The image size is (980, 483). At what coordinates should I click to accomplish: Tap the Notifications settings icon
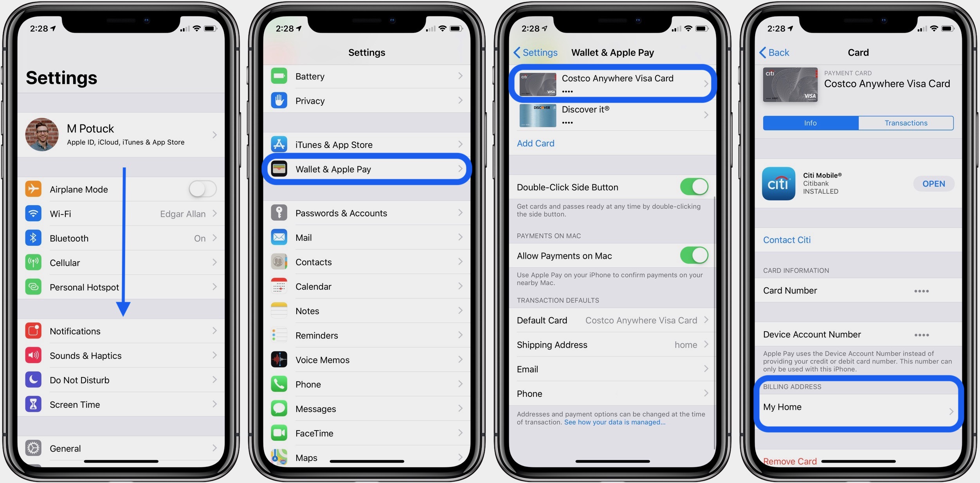33,330
